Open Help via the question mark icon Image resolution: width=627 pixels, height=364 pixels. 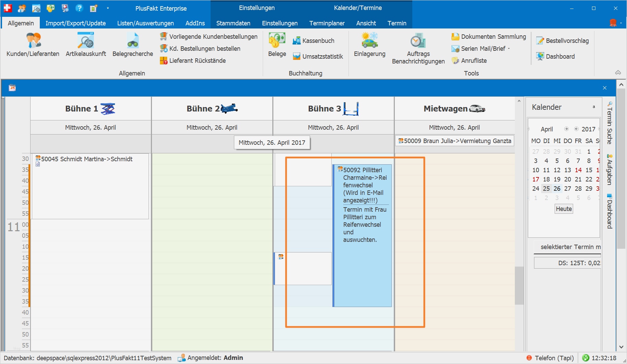pyautogui.click(x=79, y=8)
